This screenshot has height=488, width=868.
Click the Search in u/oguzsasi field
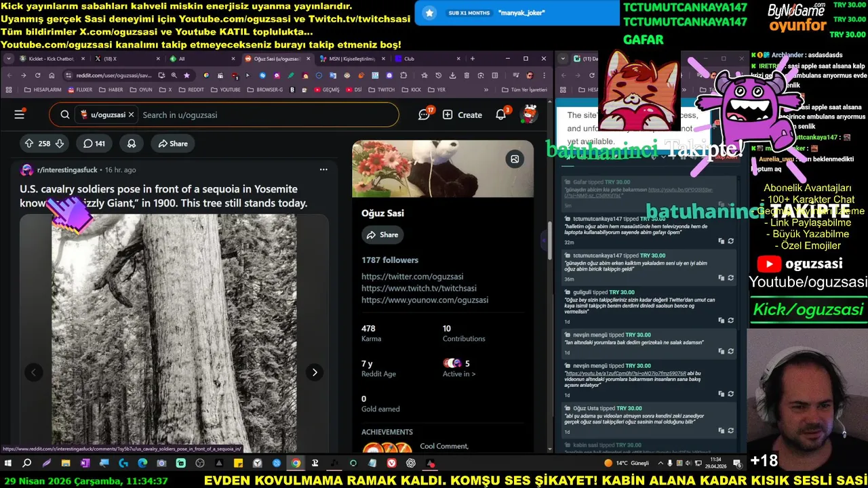[x=264, y=115]
